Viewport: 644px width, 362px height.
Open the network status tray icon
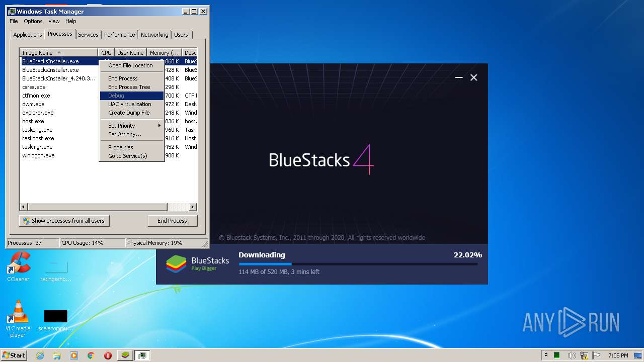pyautogui.click(x=585, y=355)
